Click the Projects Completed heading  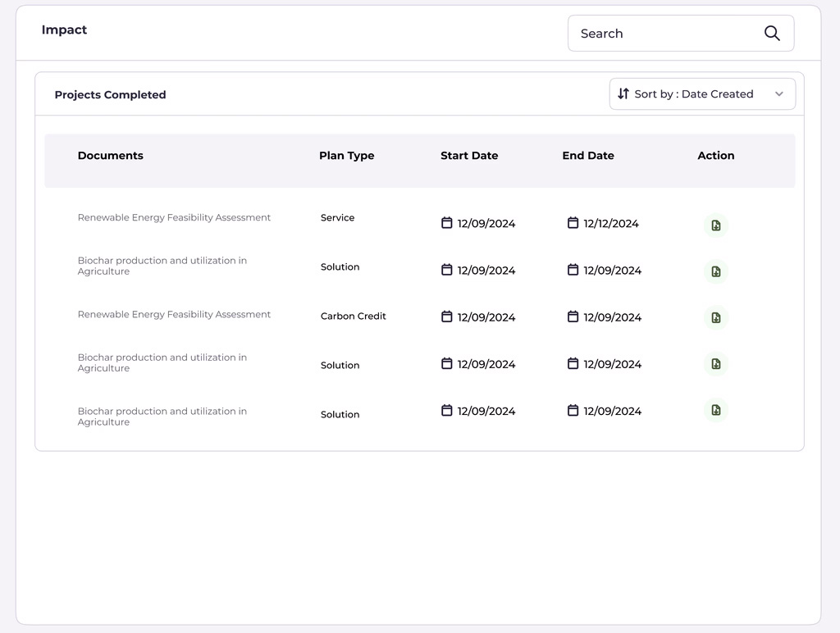click(x=110, y=95)
